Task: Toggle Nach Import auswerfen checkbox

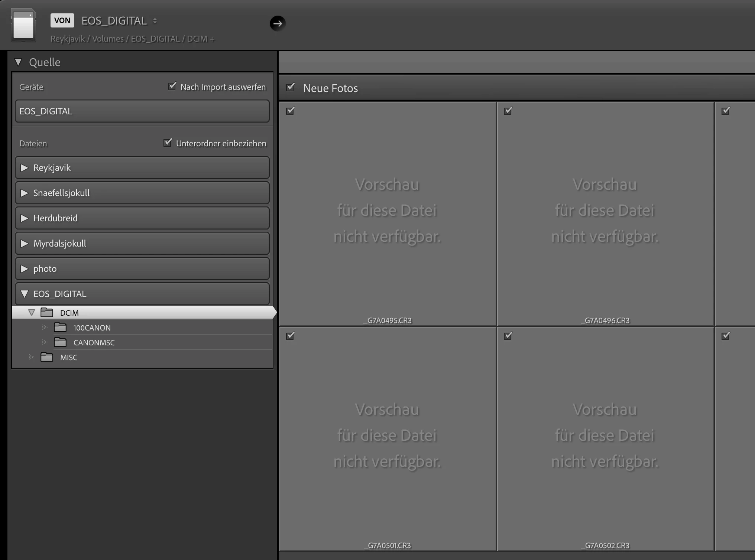Action: [x=172, y=86]
